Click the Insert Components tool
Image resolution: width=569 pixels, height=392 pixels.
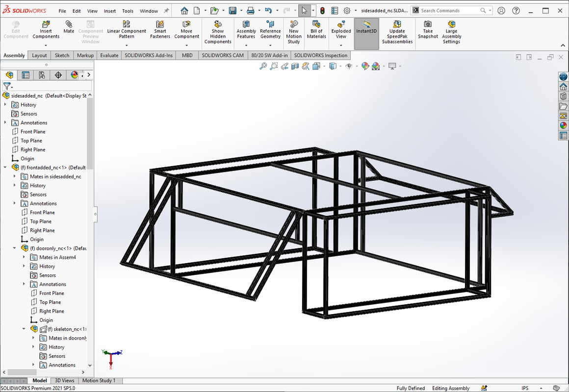click(x=46, y=30)
